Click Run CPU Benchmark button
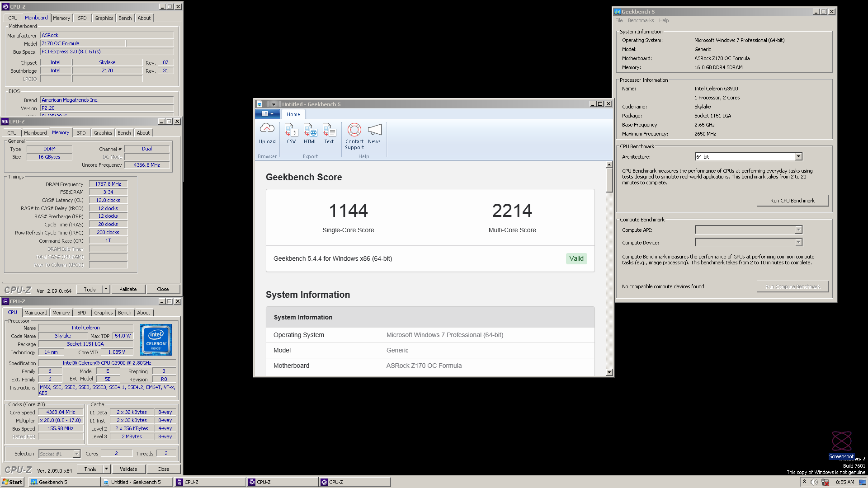Viewport: 868px width, 488px height. 793,201
